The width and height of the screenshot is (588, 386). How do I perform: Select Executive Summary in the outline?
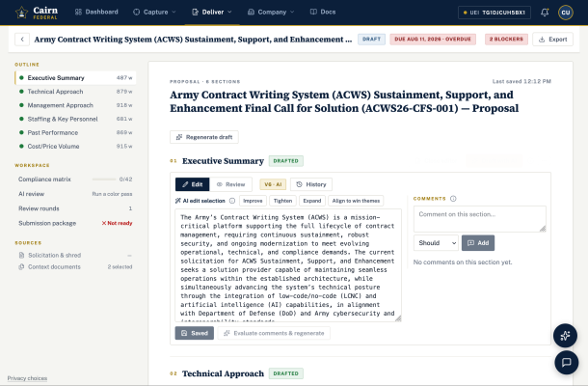[x=75, y=78]
